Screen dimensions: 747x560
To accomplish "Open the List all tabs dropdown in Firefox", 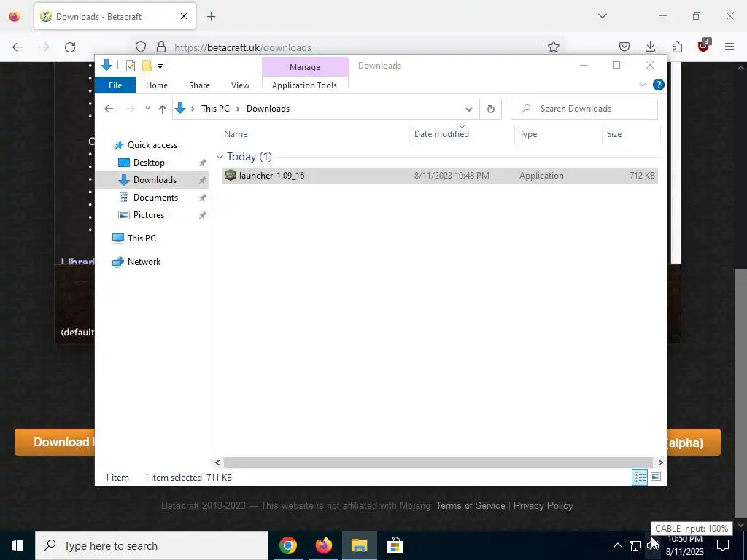I will (603, 16).
